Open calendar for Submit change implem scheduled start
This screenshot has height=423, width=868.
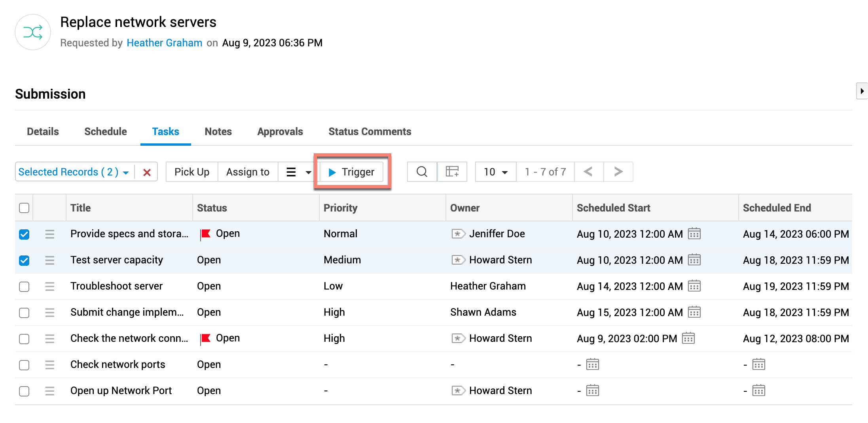point(694,312)
